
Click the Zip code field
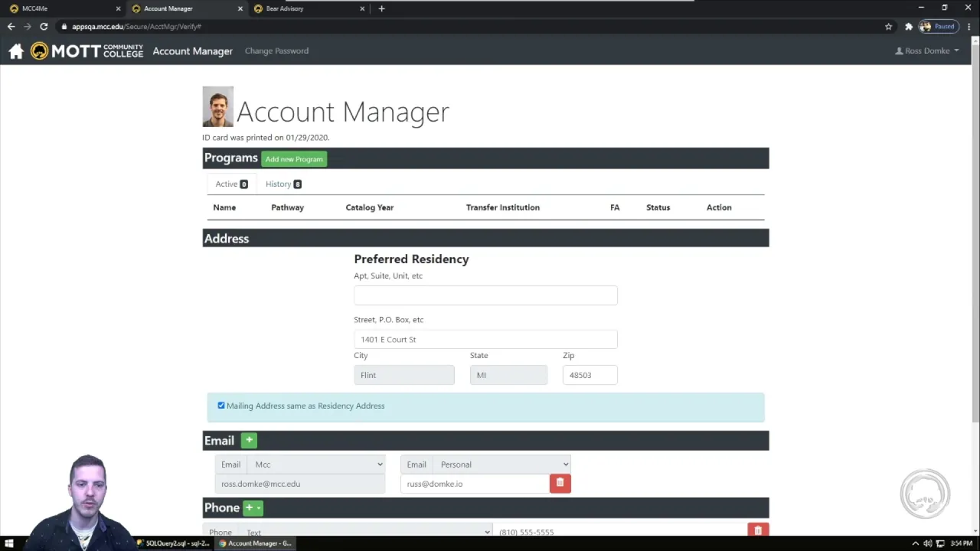point(590,375)
